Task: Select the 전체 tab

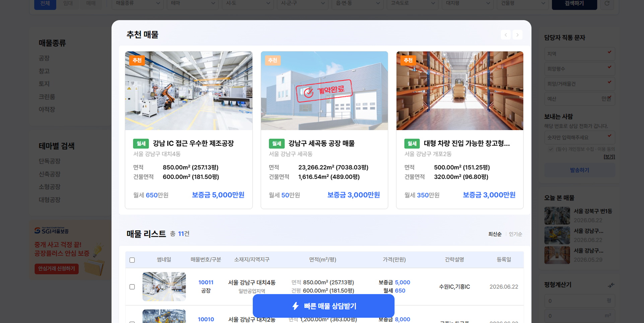Action: (45, 3)
